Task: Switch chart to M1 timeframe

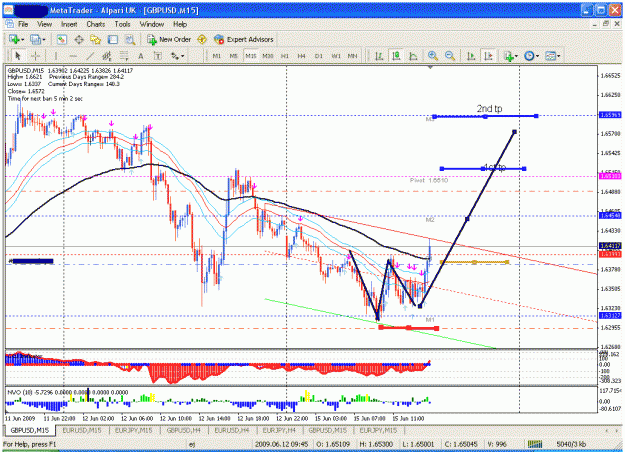Action: pyautogui.click(x=216, y=56)
